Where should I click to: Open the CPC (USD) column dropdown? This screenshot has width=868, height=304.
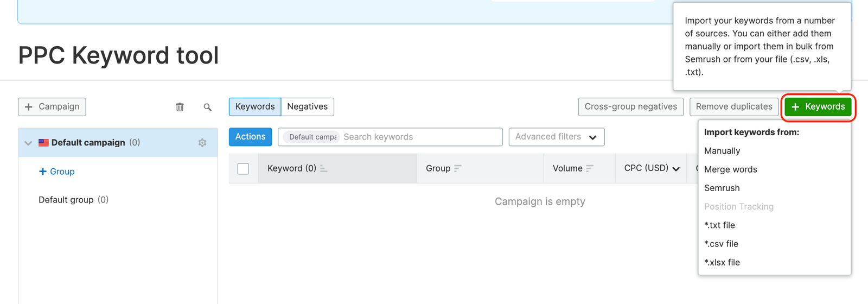[676, 169]
